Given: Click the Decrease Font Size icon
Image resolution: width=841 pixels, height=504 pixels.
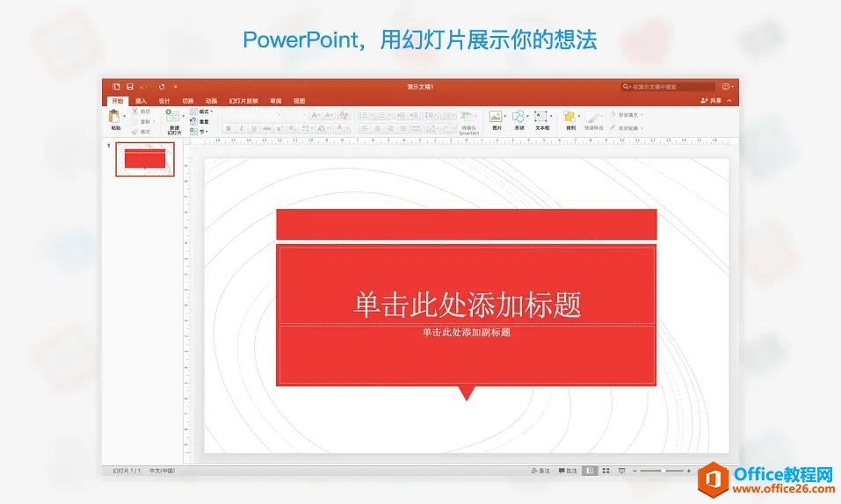Looking at the screenshot, I should coord(329,115).
